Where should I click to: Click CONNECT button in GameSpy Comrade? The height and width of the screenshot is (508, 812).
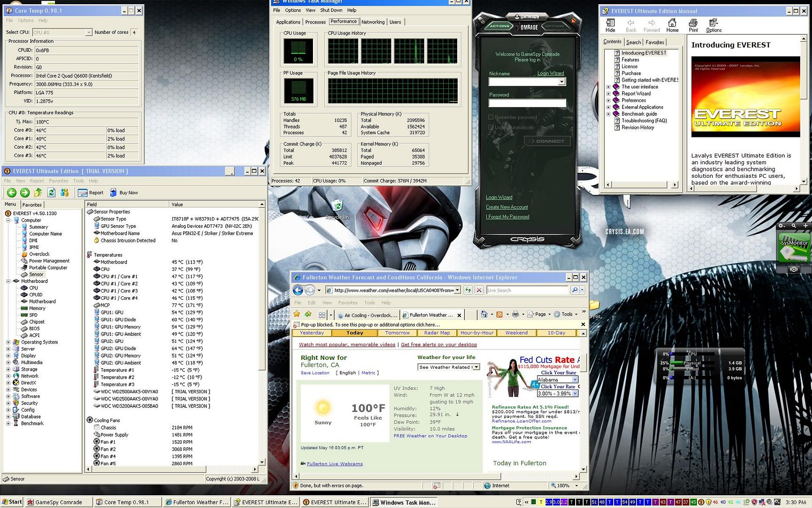pyautogui.click(x=547, y=141)
